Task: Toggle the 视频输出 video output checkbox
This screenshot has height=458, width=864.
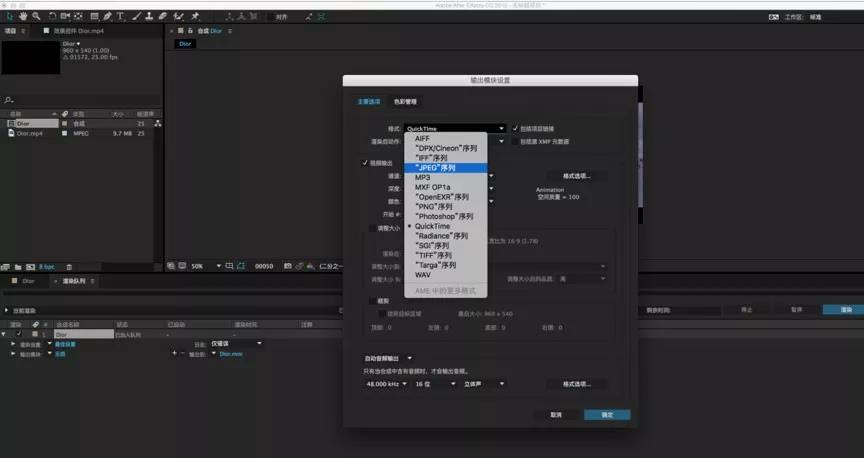Action: 365,163
